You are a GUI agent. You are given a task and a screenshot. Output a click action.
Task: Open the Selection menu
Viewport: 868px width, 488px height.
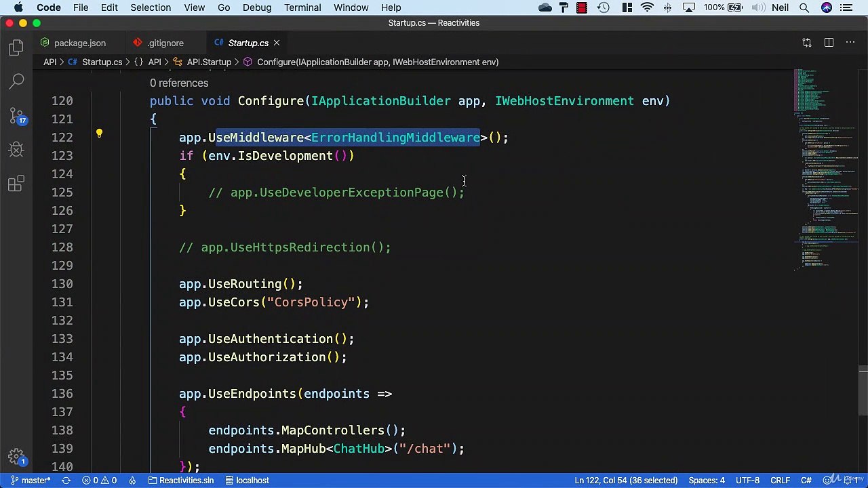coord(151,7)
